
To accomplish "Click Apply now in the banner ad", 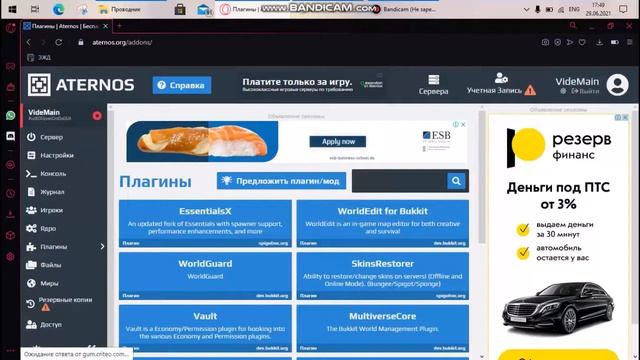I will coord(338,142).
